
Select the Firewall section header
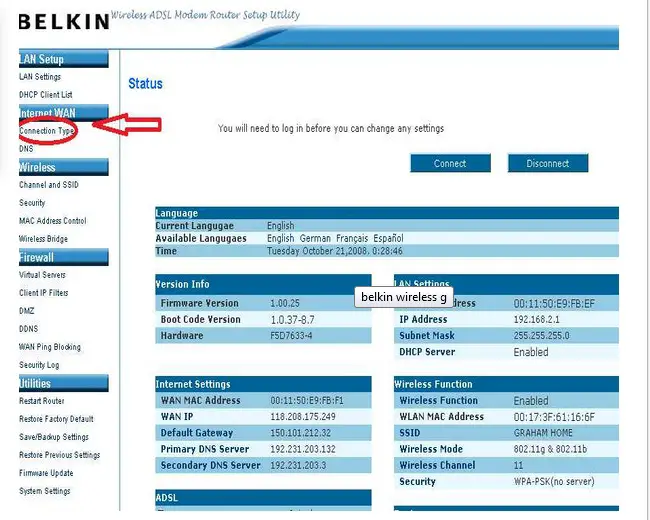click(x=63, y=257)
